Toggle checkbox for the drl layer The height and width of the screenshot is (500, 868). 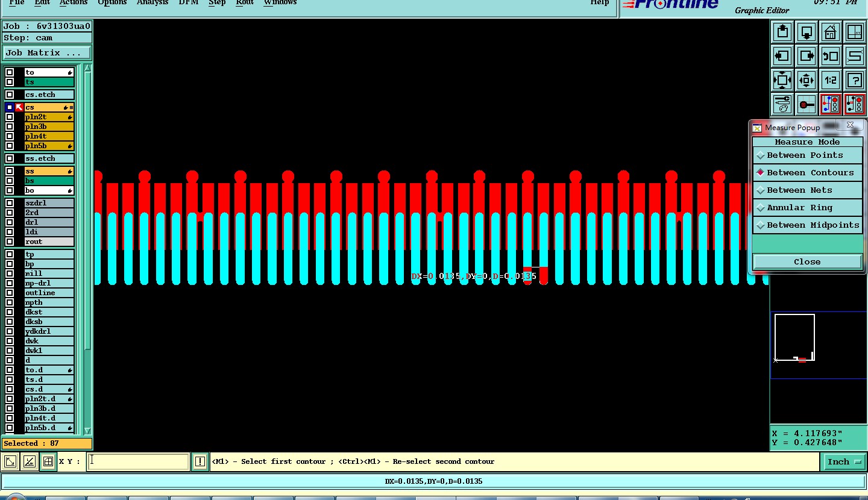pyautogui.click(x=10, y=222)
